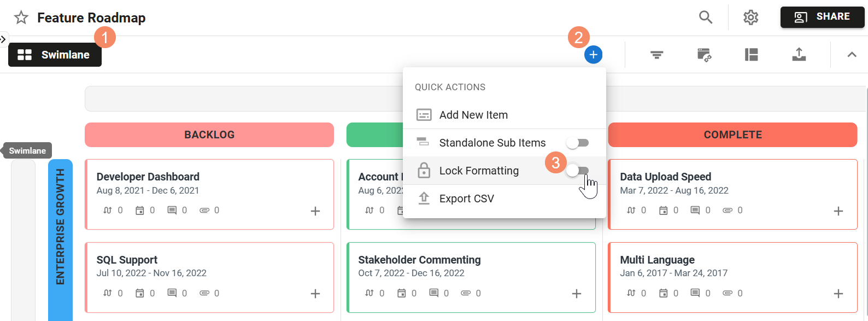Collapse the toolbar with up chevron
868x321 pixels.
852,55
